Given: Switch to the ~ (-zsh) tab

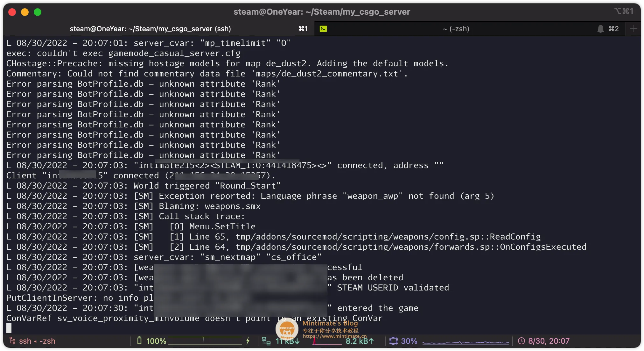Looking at the screenshot, I should pos(456,29).
